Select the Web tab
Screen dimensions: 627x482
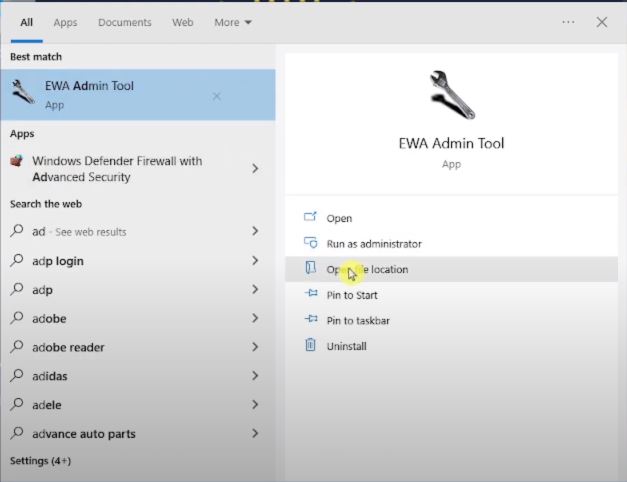[x=183, y=22]
